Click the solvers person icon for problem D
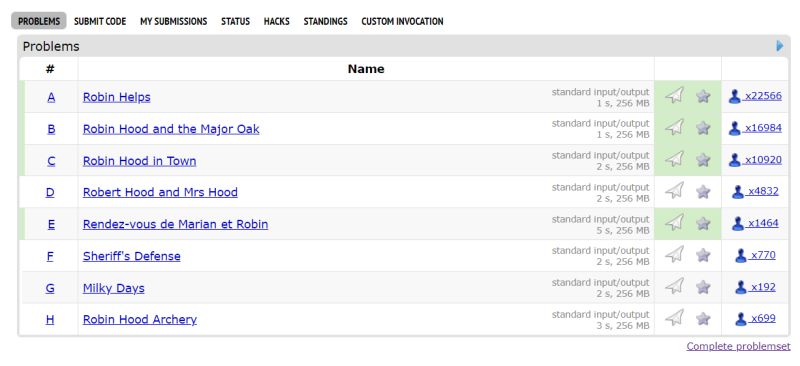800x366 pixels. coord(738,192)
